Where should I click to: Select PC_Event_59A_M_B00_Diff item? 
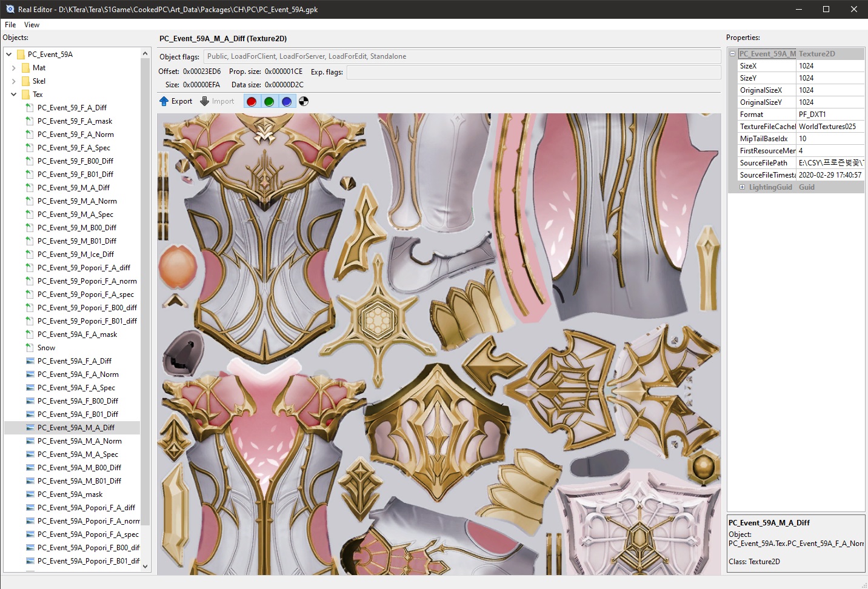click(79, 468)
